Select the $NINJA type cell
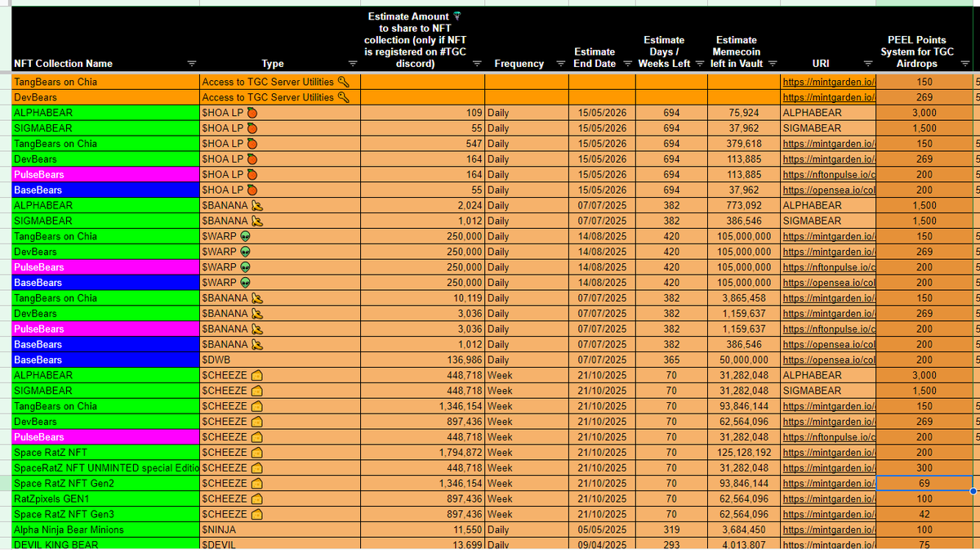Screen dimensions: 980x550 tap(280, 530)
